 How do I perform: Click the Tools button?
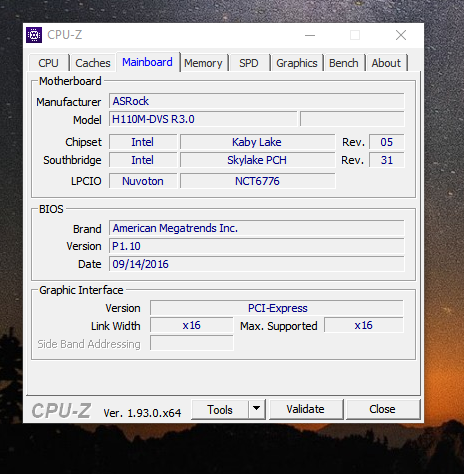[x=220, y=409]
